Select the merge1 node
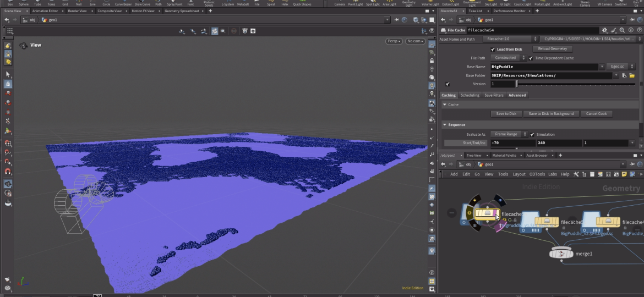This screenshot has width=644, height=297. [x=561, y=254]
